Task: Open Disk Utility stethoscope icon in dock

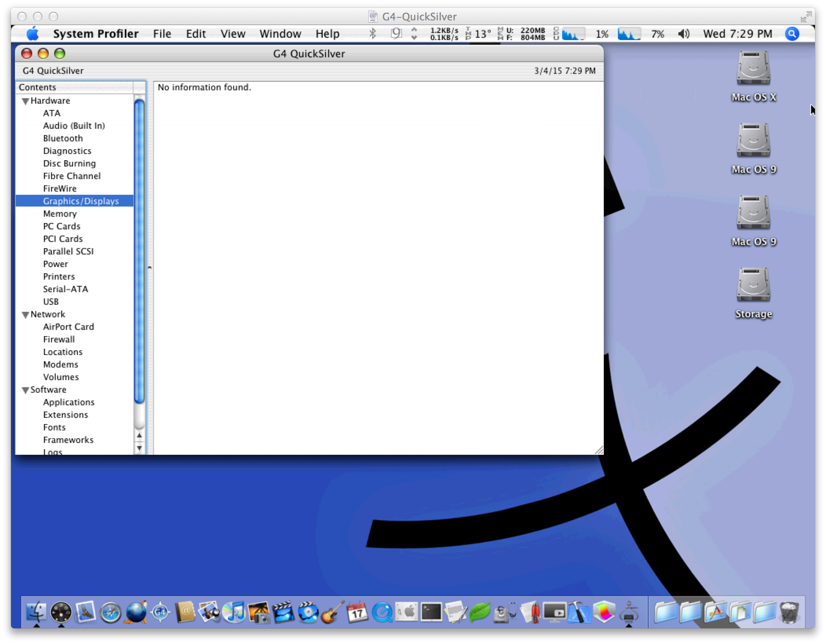Action: point(505,612)
